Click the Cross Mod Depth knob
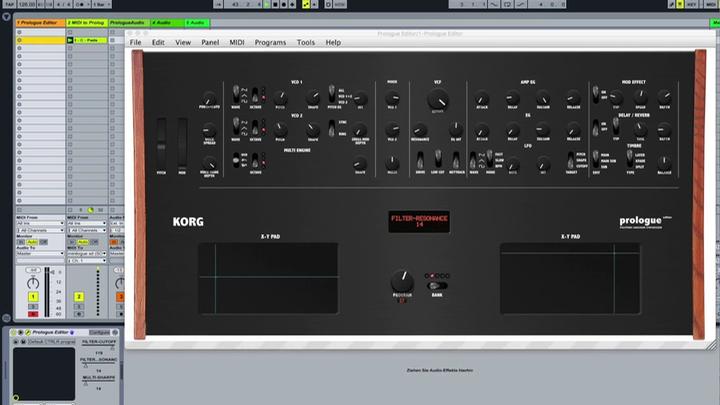 [360, 130]
